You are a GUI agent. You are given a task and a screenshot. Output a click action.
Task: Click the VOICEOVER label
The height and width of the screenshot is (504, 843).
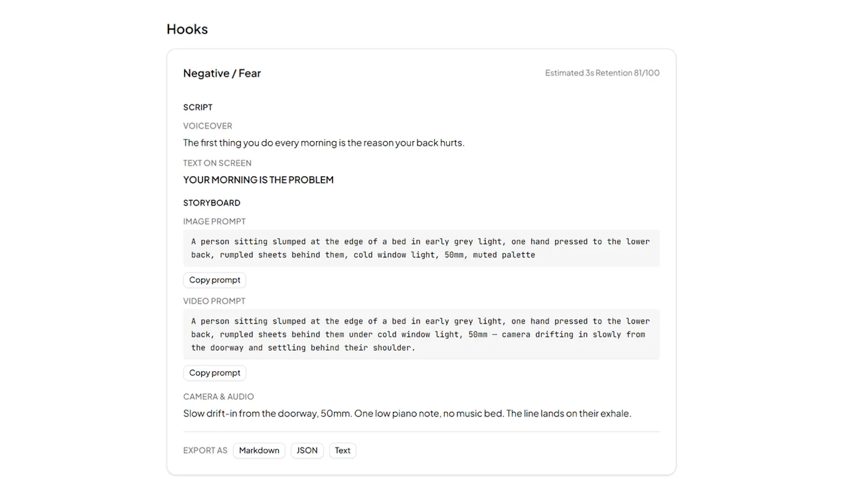(208, 126)
